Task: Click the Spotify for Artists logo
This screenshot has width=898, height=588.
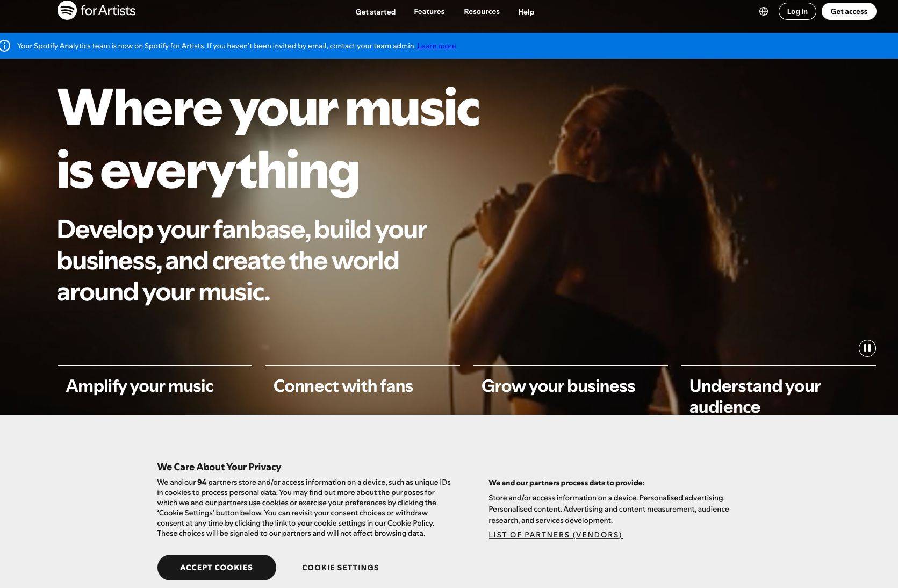Action: pos(96,10)
